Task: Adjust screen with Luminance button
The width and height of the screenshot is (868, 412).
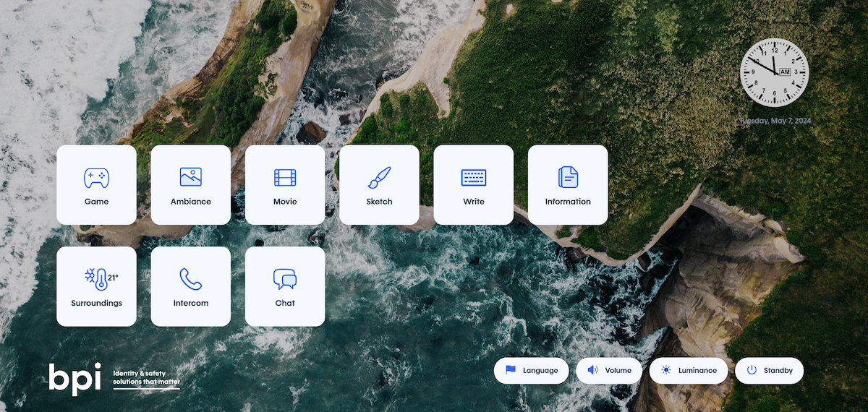Action: tap(689, 371)
